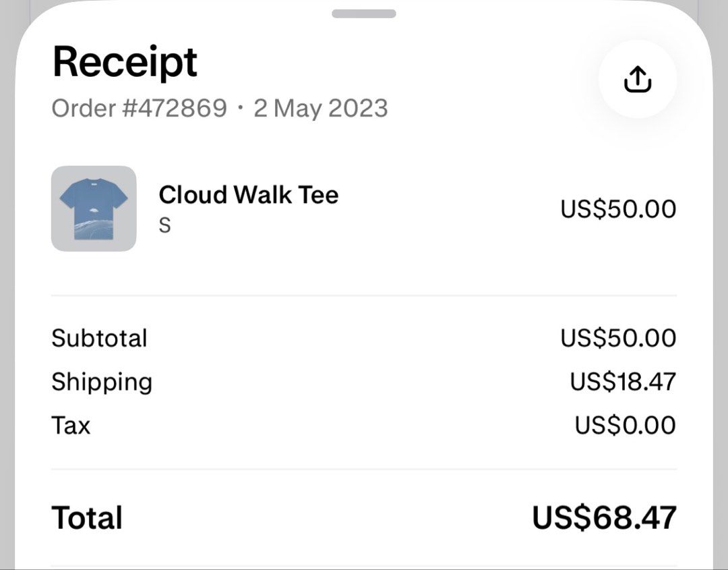Tap the share receipt icon

tap(638, 80)
